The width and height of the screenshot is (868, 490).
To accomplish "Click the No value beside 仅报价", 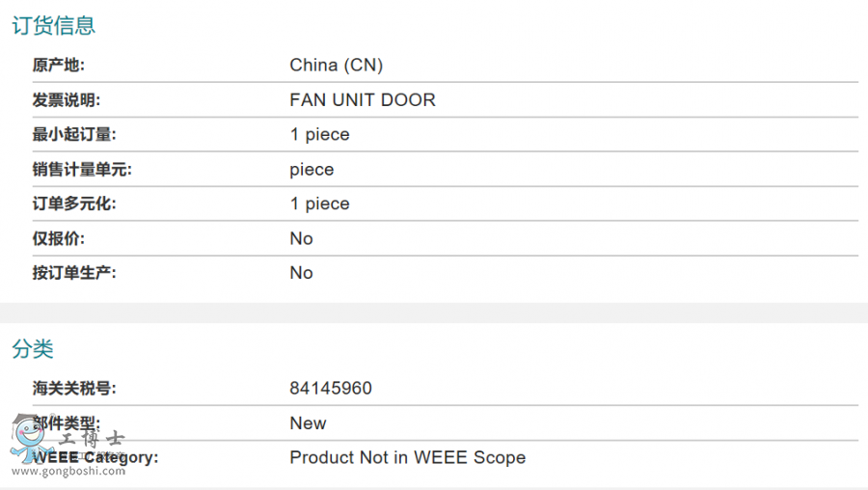I will [x=301, y=239].
